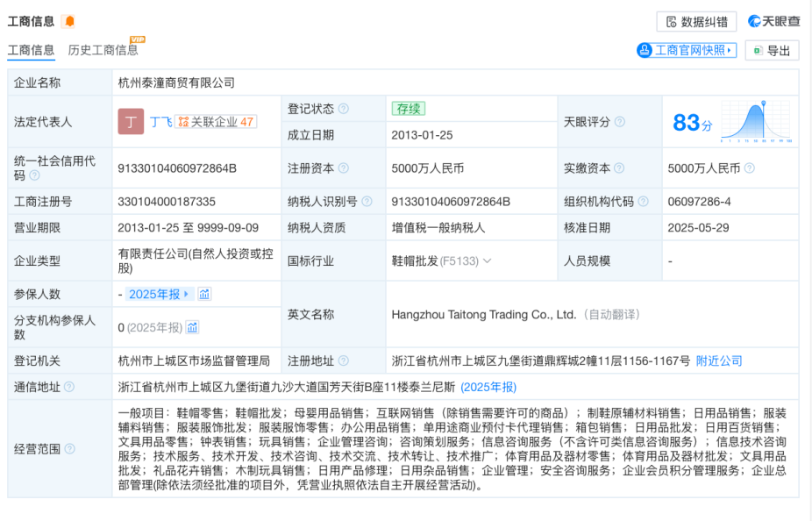The width and height of the screenshot is (812, 521).
Task: Open 工商官网快照 snapshot link
Action: 687,50
